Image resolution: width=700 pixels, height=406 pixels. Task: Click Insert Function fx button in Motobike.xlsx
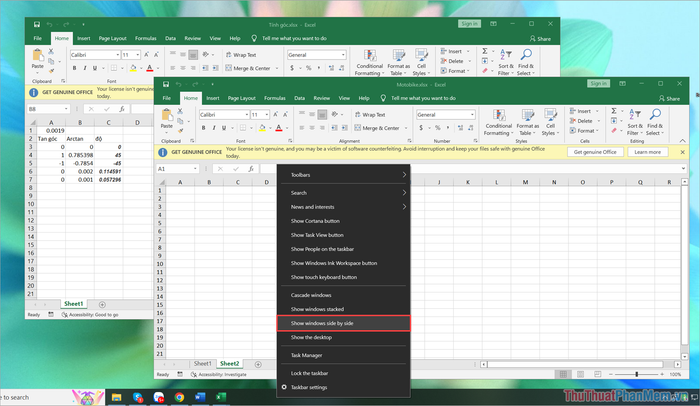[x=251, y=168]
